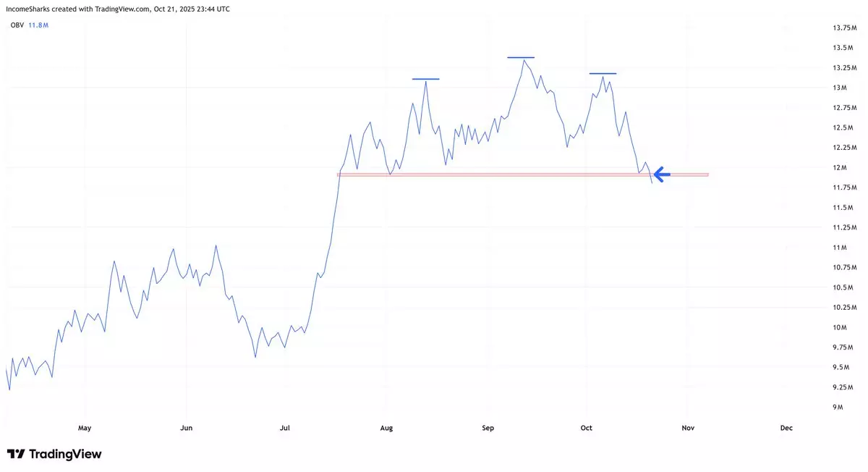This screenshot has width=868, height=472.
Task: Click the Jul label on time axis
Action: [x=285, y=428]
